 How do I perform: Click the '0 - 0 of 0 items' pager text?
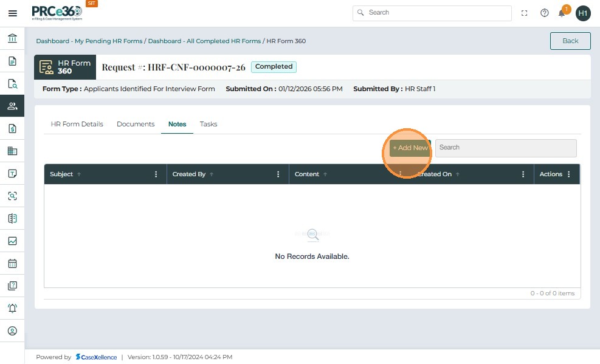pyautogui.click(x=552, y=294)
